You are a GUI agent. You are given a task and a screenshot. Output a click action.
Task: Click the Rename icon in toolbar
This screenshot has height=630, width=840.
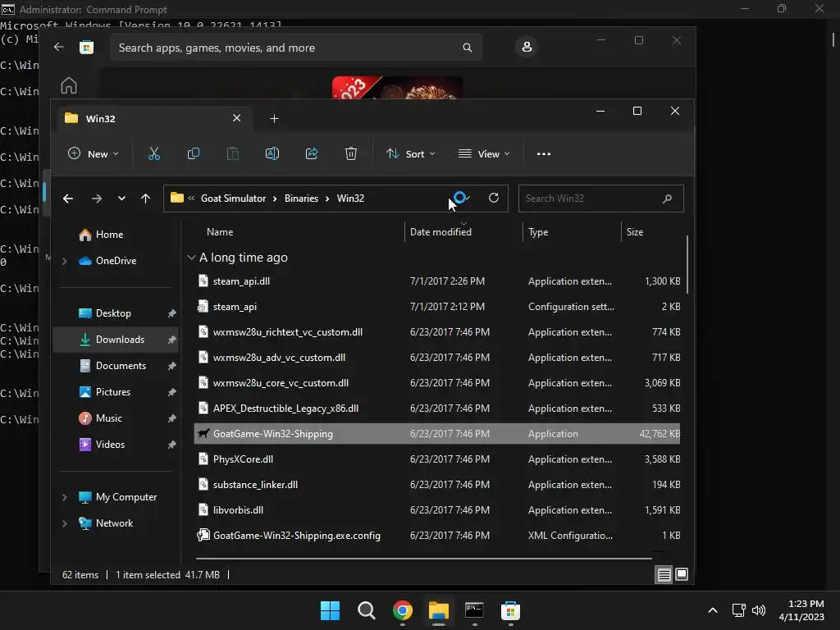click(272, 153)
